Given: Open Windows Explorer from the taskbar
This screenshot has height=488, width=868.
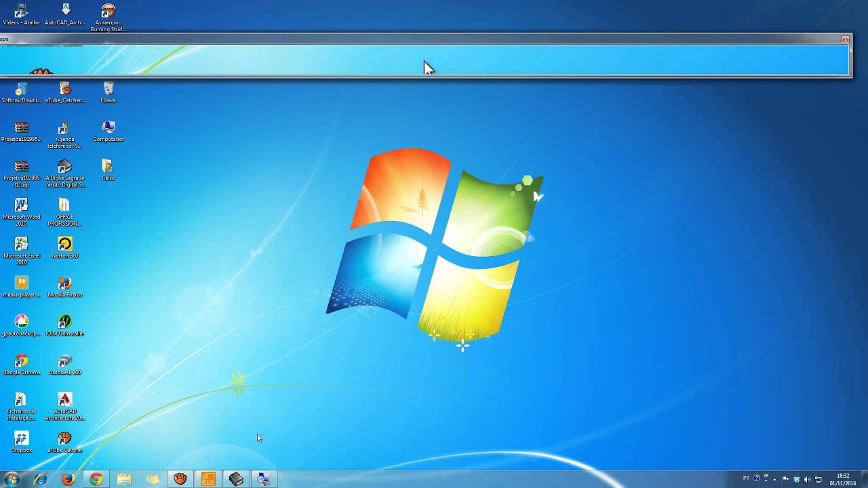Looking at the screenshot, I should point(124,479).
